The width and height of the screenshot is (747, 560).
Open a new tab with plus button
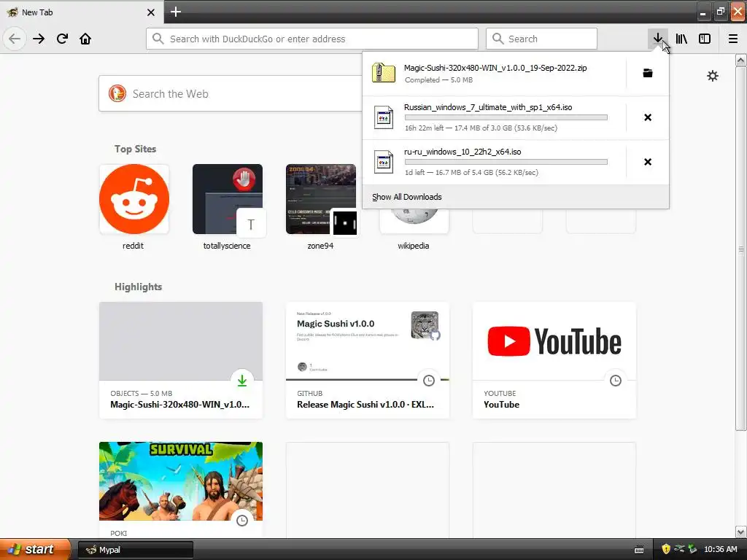[176, 12]
